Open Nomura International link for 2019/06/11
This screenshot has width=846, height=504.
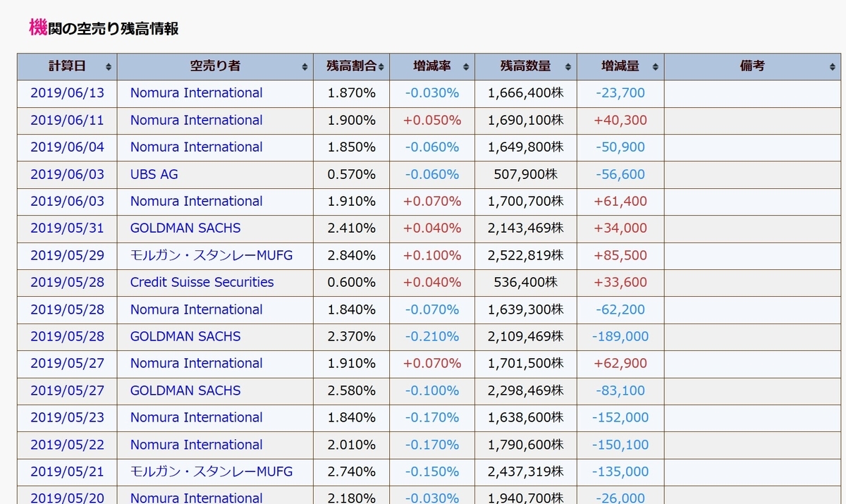[196, 121]
